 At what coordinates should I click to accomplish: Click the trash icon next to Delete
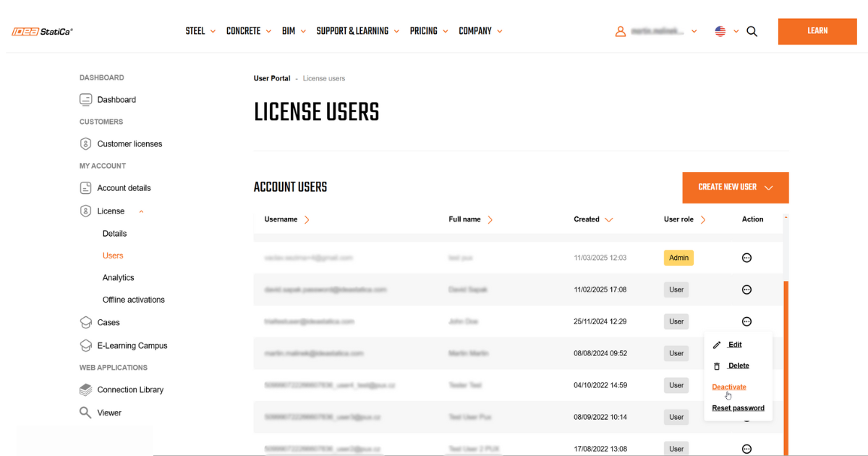(717, 366)
